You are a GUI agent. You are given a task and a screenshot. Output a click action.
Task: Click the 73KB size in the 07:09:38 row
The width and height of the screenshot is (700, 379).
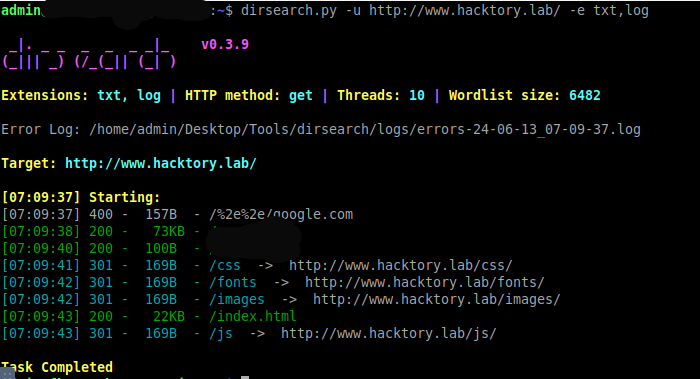tap(169, 231)
